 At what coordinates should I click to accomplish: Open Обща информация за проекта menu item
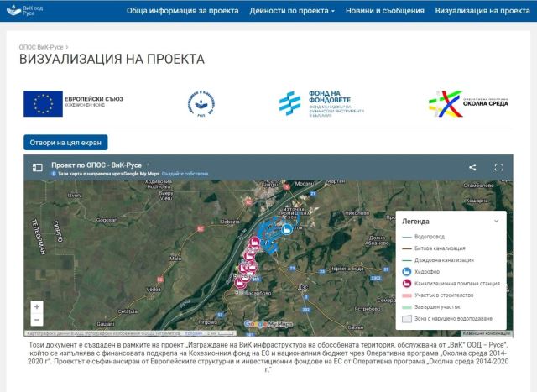pyautogui.click(x=183, y=11)
